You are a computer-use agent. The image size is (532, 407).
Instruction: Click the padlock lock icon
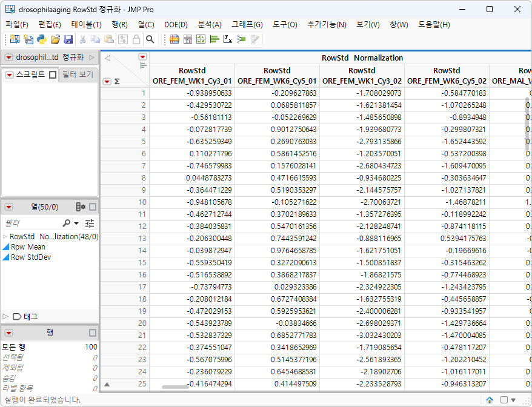point(136,39)
